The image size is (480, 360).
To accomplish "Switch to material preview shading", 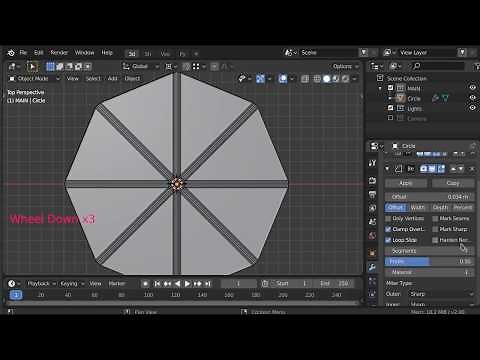I will click(x=336, y=79).
